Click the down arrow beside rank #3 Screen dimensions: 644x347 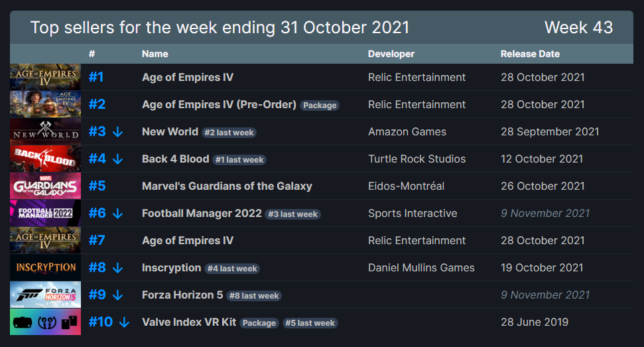coord(118,132)
